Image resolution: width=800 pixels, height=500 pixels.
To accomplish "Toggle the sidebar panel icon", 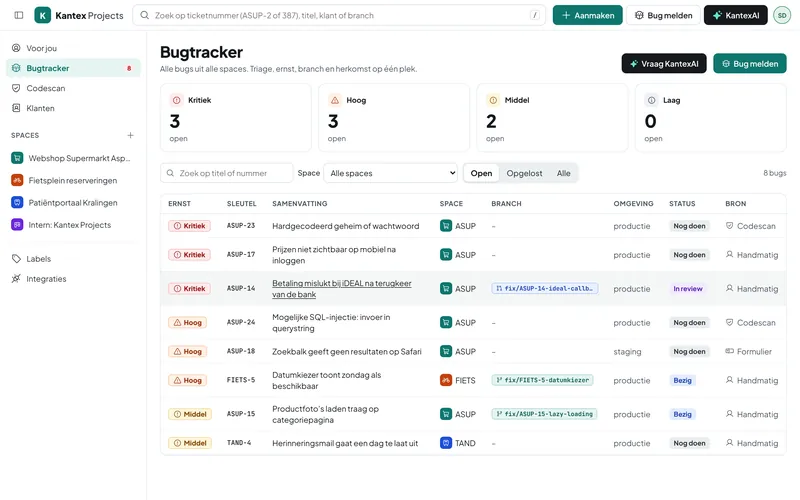I will tap(19, 15).
